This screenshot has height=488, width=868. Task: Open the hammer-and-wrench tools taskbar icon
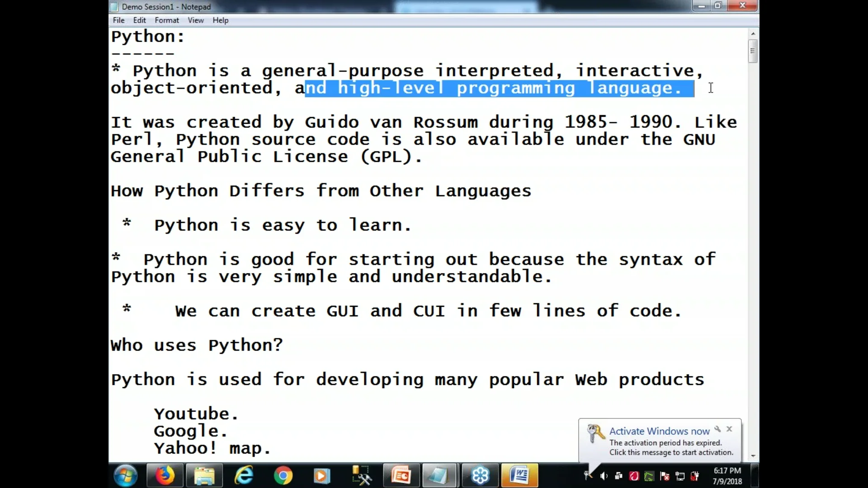[361, 476]
